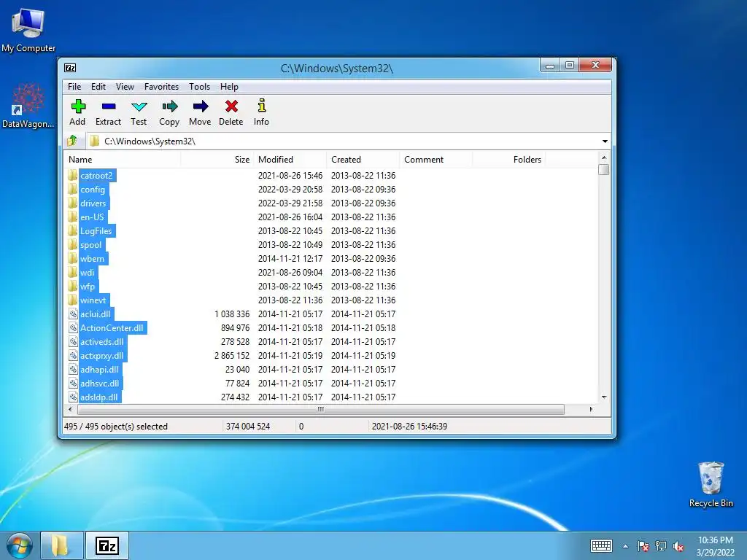Sort by Size column header
Viewport: 747px width, 560px height.
[x=217, y=160]
